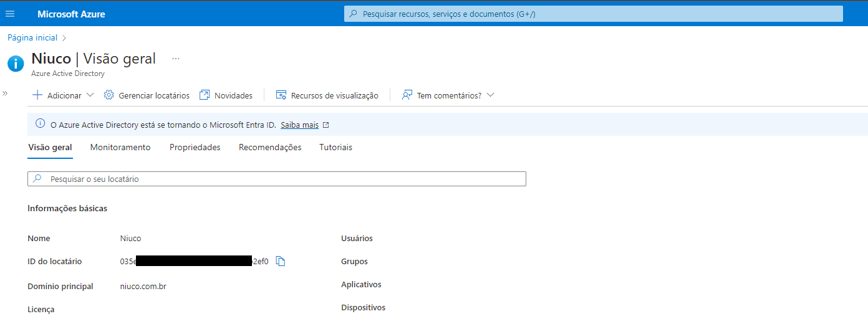Select the Visão geral tab
This screenshot has height=324, width=868.
(51, 148)
